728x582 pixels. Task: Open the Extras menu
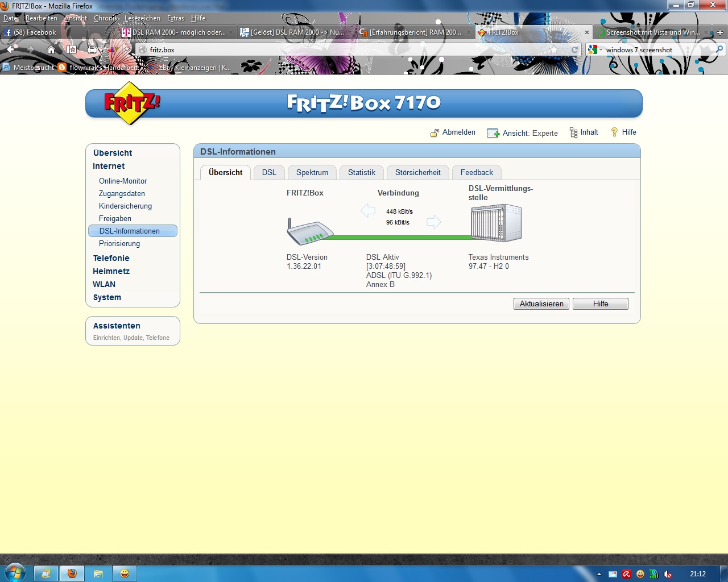176,18
